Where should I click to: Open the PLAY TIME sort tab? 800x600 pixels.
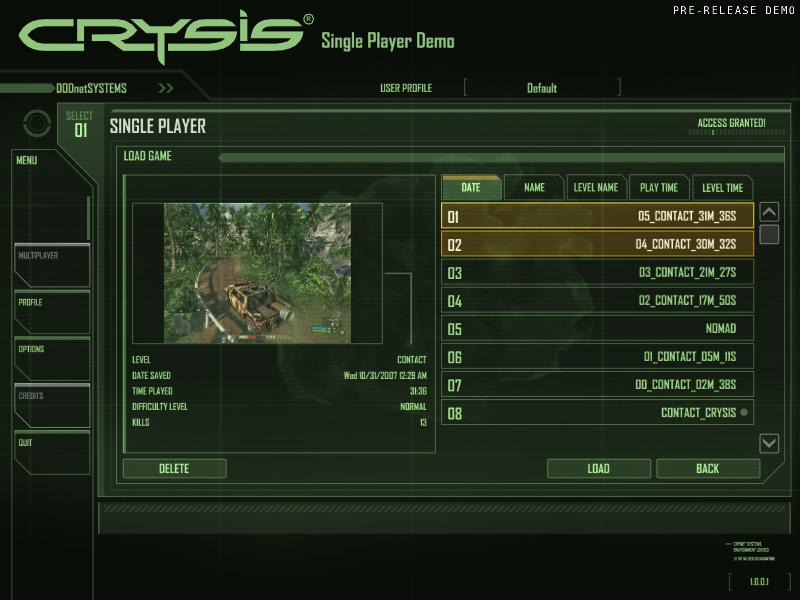[x=659, y=187]
